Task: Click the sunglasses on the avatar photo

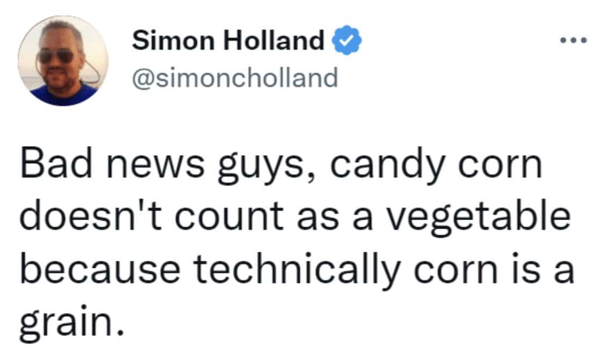Action: tap(55, 55)
